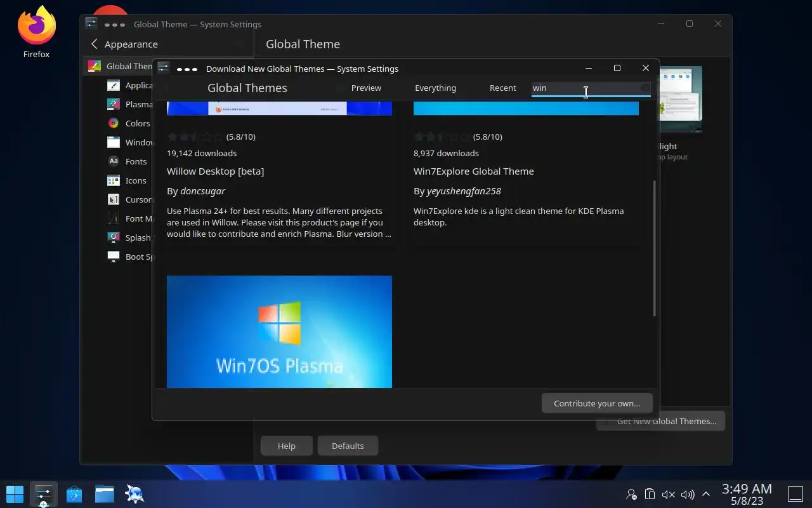
Task: Expand hidden system tray icons arrow
Action: point(705,494)
